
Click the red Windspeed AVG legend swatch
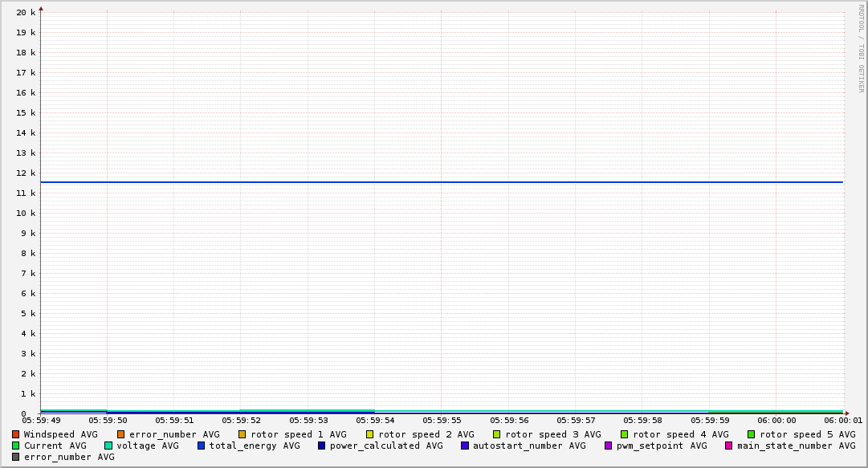pyautogui.click(x=16, y=434)
